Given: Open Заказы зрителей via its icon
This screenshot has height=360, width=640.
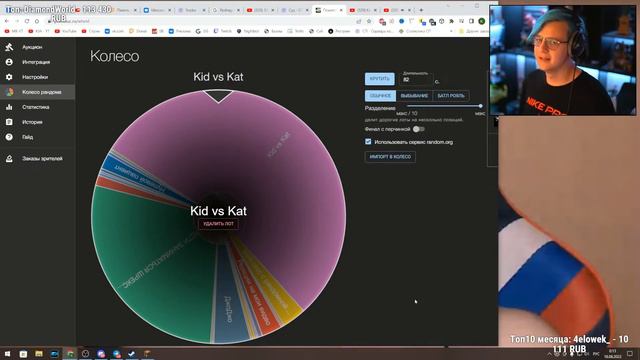Looking at the screenshot, I should pos(9,159).
